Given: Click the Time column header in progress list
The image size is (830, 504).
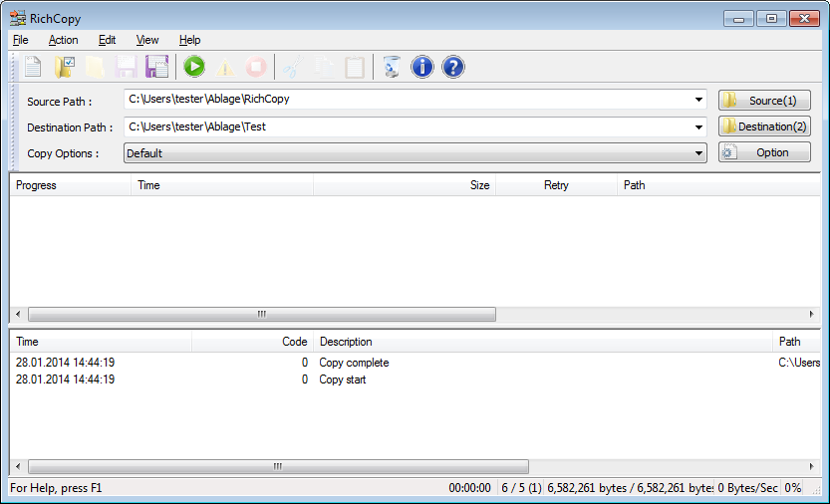Looking at the screenshot, I should tap(222, 185).
